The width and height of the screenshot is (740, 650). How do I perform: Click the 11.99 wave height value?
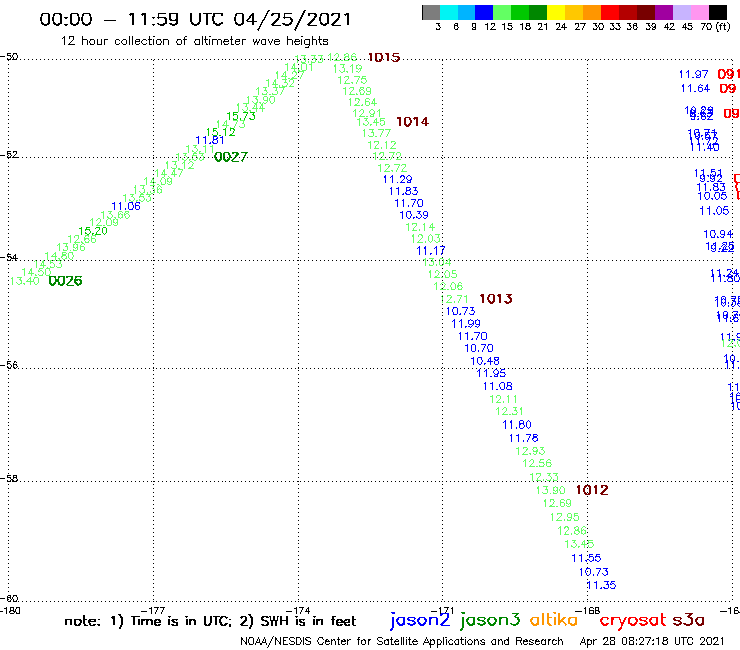tap(466, 324)
